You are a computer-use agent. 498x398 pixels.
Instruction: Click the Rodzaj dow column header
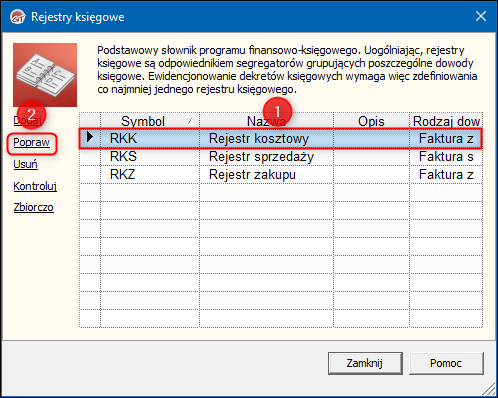click(446, 121)
